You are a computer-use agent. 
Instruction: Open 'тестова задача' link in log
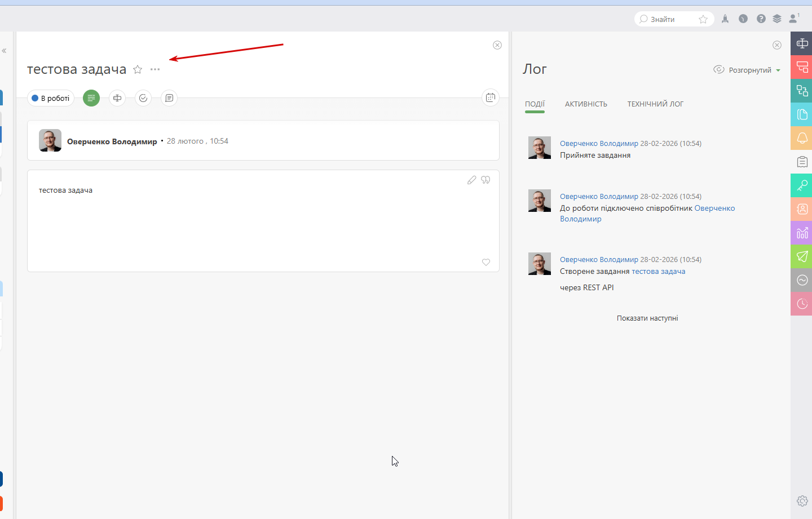tap(658, 271)
